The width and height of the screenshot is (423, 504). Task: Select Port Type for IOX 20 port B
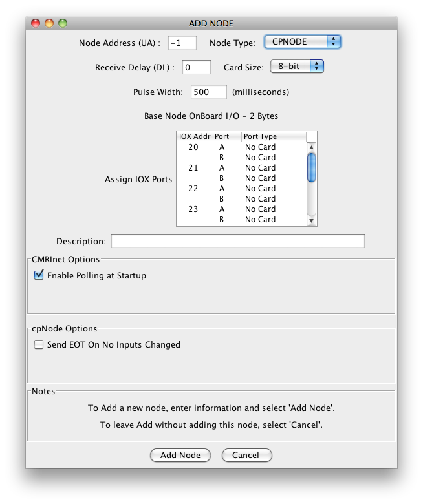coord(274,158)
